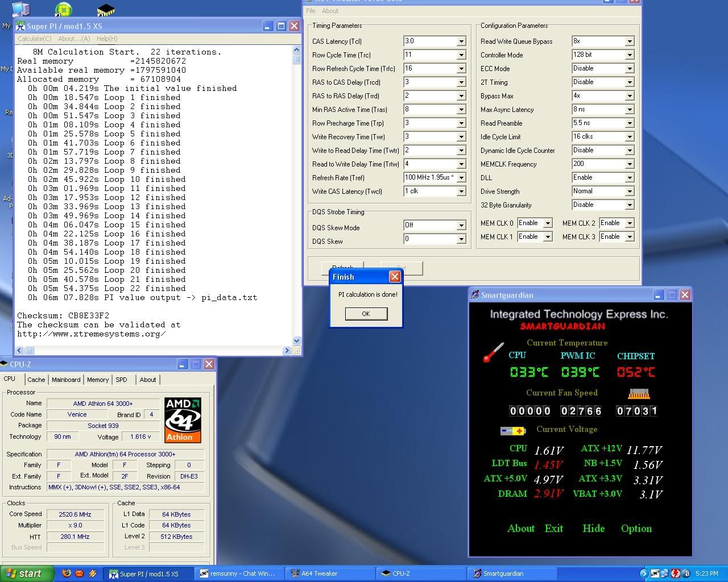Switch to A64 Tweaker taskbar button

(330, 573)
